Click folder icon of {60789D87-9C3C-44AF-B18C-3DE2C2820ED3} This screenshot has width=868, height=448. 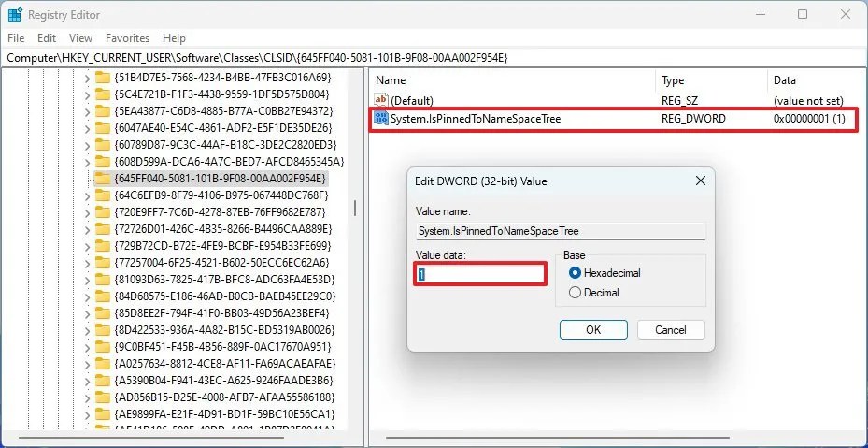click(103, 144)
